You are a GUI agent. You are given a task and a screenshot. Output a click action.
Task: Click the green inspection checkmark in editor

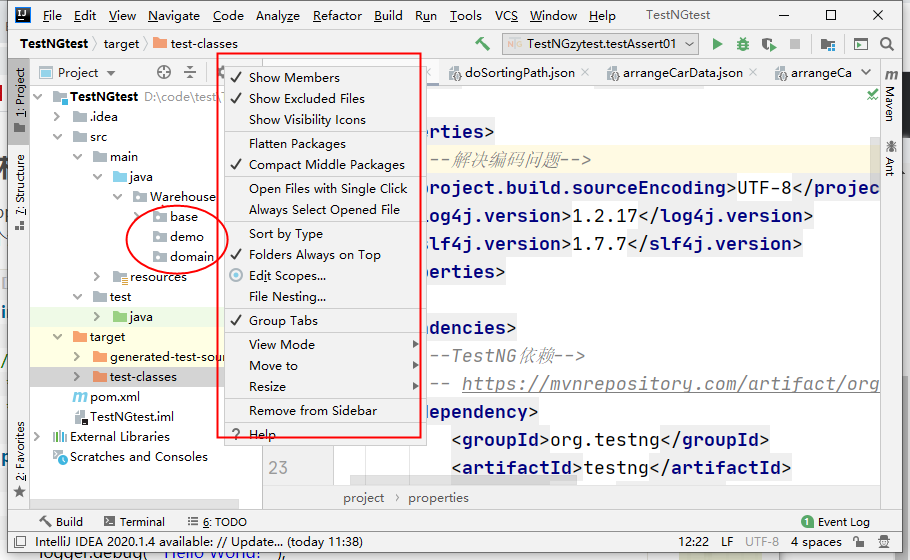pos(872,94)
